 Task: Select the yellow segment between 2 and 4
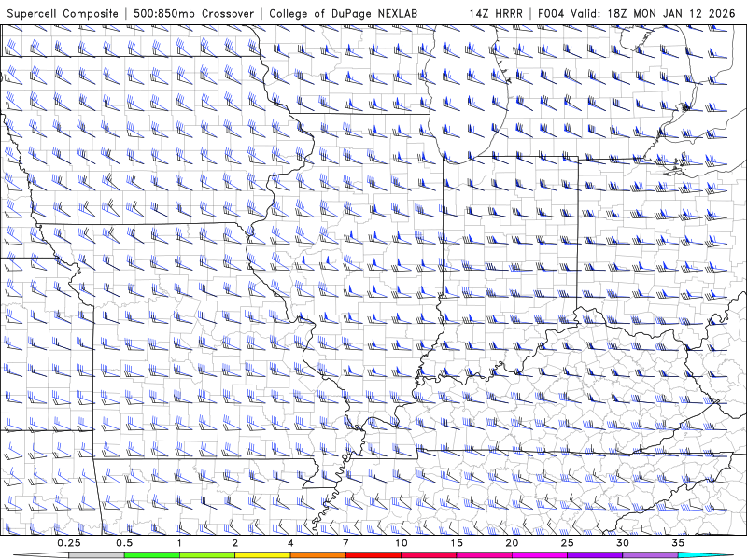click(262, 555)
